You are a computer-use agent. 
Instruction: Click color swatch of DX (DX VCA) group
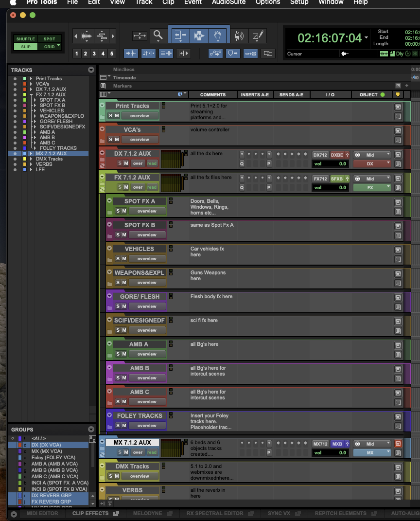pyautogui.click(x=20, y=445)
